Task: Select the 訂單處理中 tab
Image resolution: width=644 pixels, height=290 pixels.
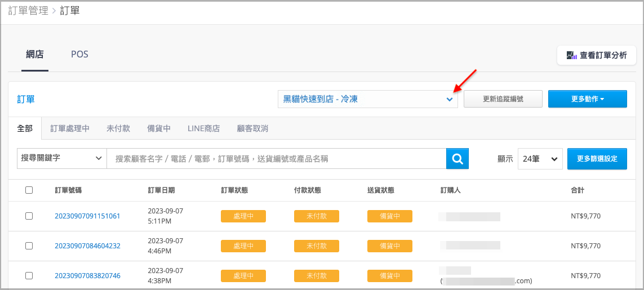Action: click(x=70, y=128)
